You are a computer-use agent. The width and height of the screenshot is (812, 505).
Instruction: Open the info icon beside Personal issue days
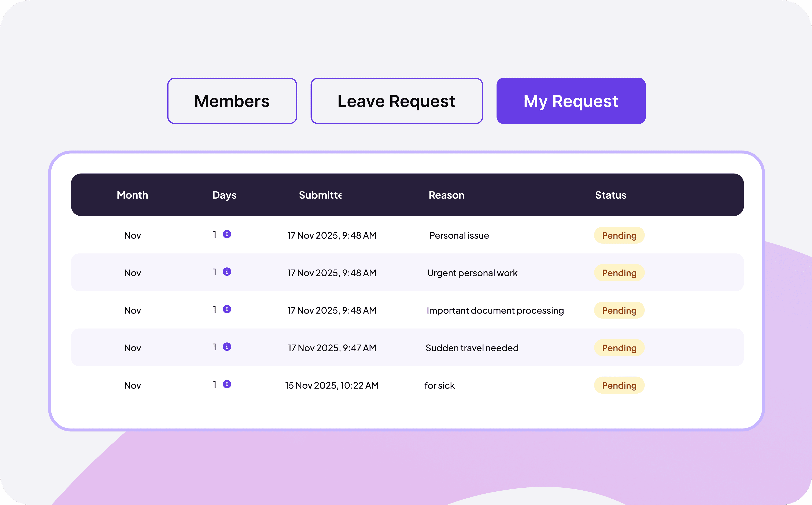click(227, 234)
